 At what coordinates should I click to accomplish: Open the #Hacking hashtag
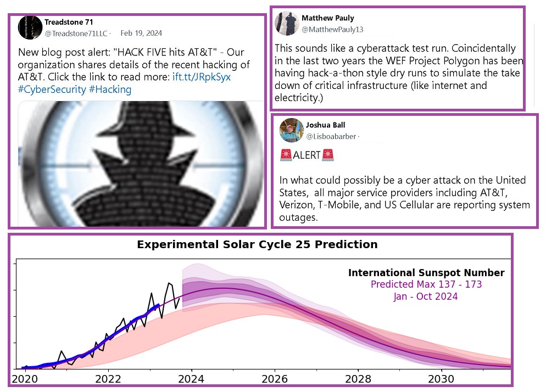(110, 89)
